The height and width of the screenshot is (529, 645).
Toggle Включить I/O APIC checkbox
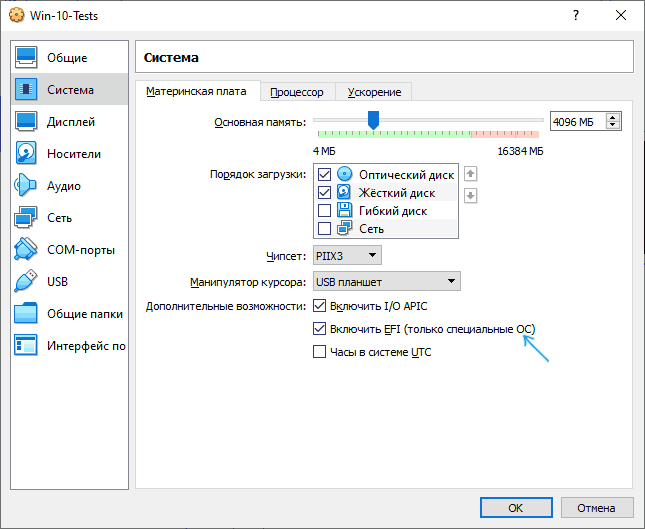click(x=320, y=306)
